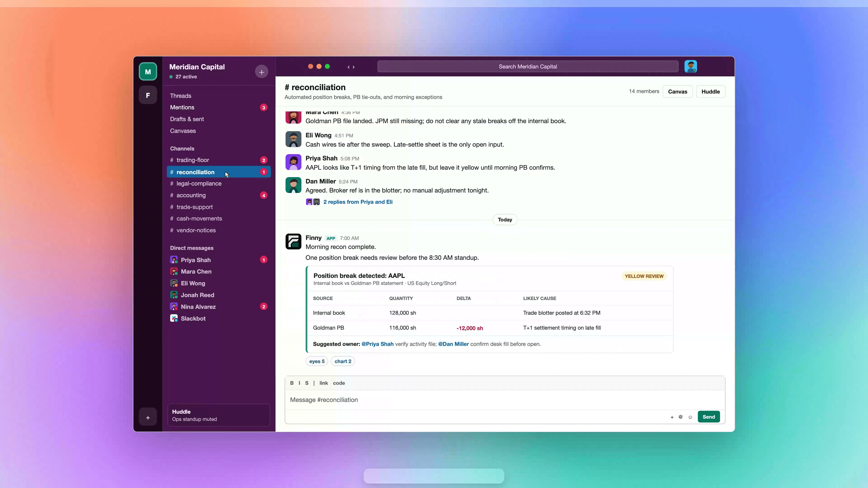Start a Huddle from channel header
Image resolution: width=868 pixels, height=488 pixels.
tap(710, 91)
